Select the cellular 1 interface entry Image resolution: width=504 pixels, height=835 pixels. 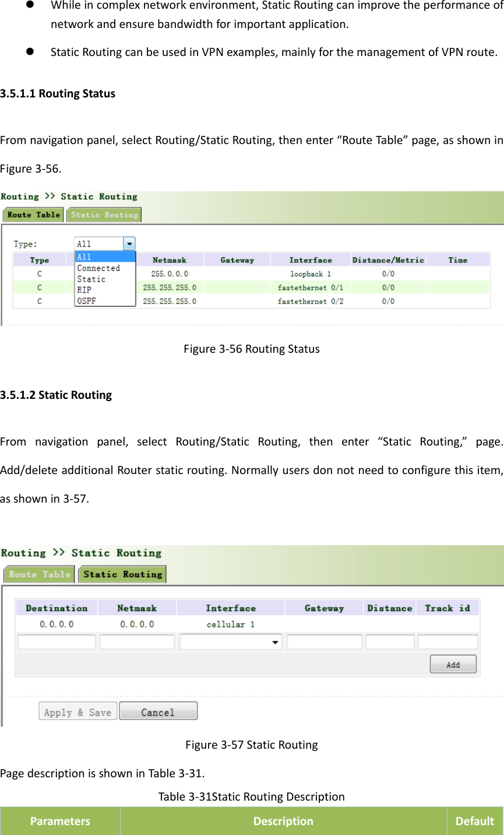pyautogui.click(x=231, y=624)
